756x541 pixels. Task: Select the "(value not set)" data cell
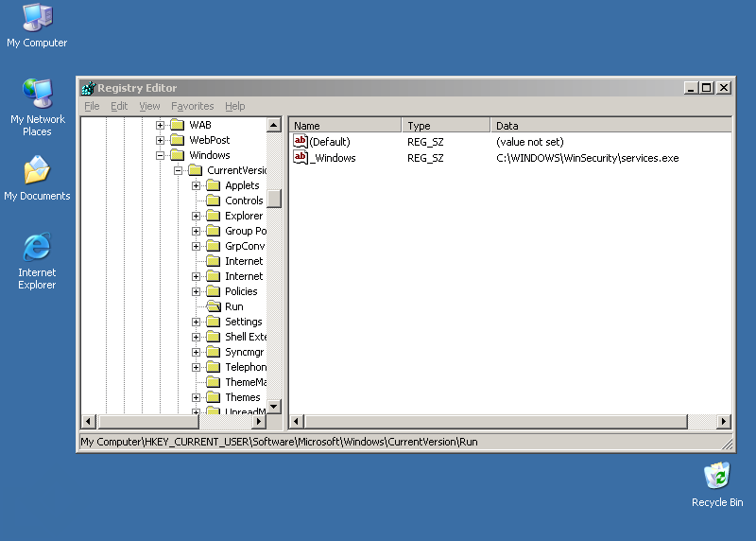coord(529,142)
